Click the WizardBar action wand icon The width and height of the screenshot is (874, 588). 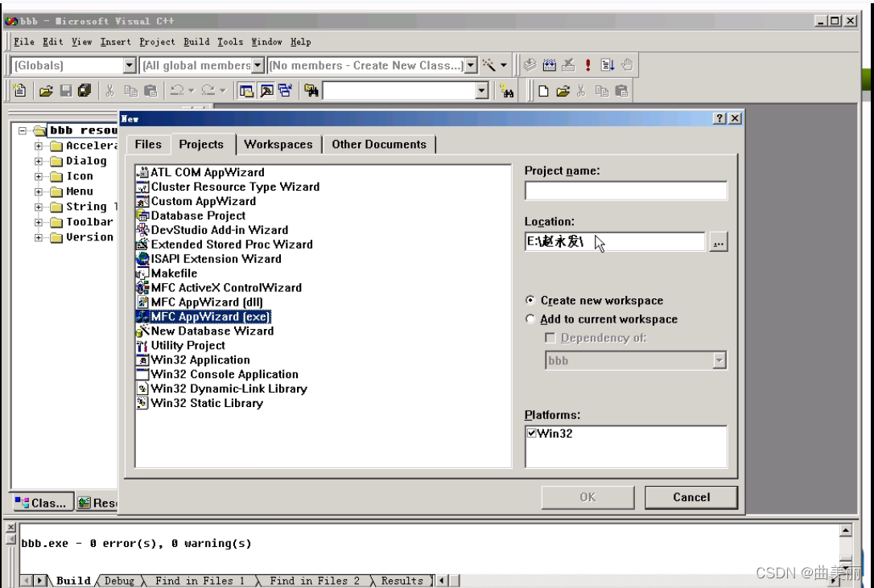489,65
